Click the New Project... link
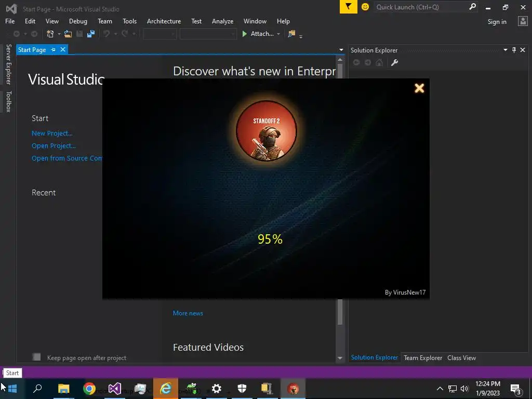This screenshot has height=399, width=532. (52, 134)
